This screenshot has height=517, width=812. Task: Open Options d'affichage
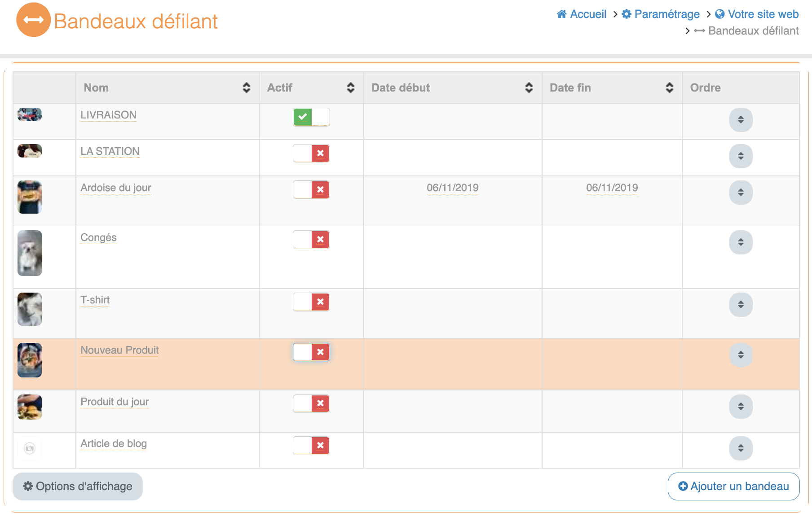point(78,486)
